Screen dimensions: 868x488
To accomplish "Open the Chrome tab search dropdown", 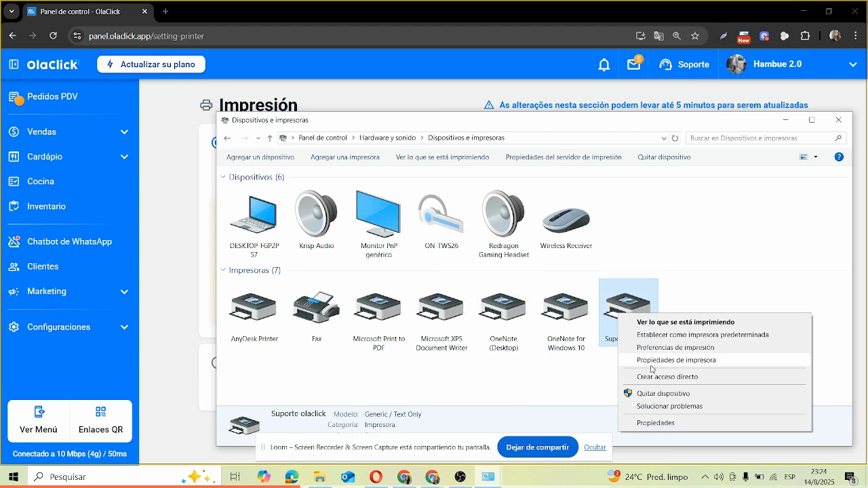I will pyautogui.click(x=12, y=12).
